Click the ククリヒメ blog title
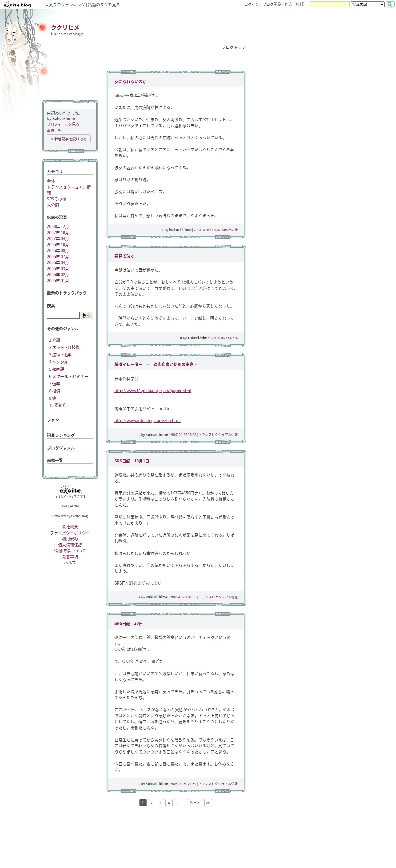Screen dimensions: 396x868 point(65,27)
